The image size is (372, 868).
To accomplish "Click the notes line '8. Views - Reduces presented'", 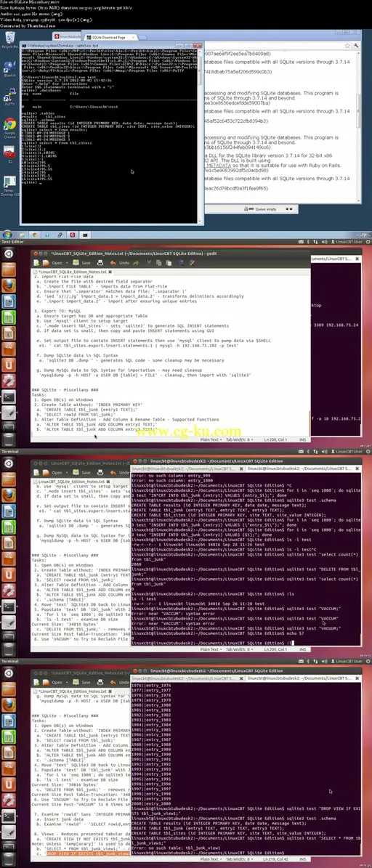I will (82, 835).
